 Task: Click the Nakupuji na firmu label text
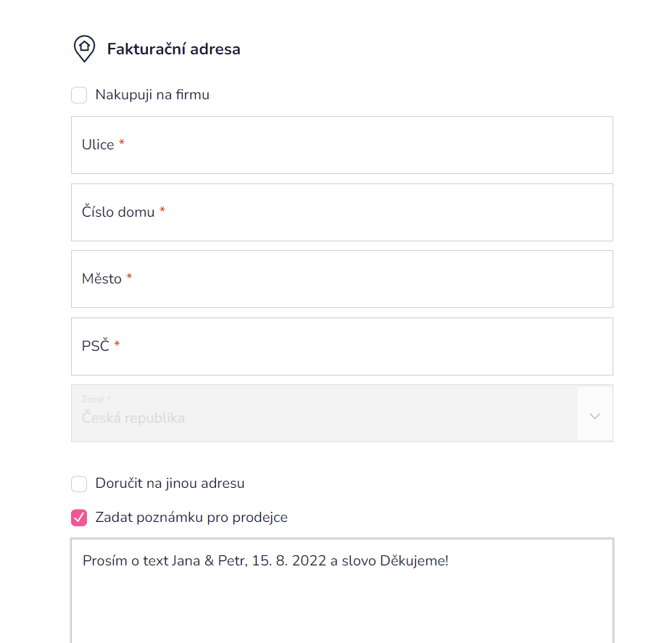152,95
